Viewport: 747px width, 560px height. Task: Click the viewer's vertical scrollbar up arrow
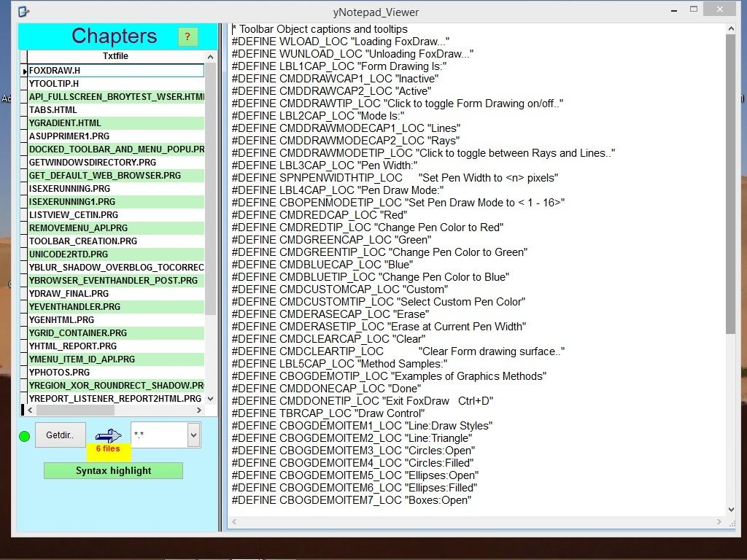click(x=731, y=27)
